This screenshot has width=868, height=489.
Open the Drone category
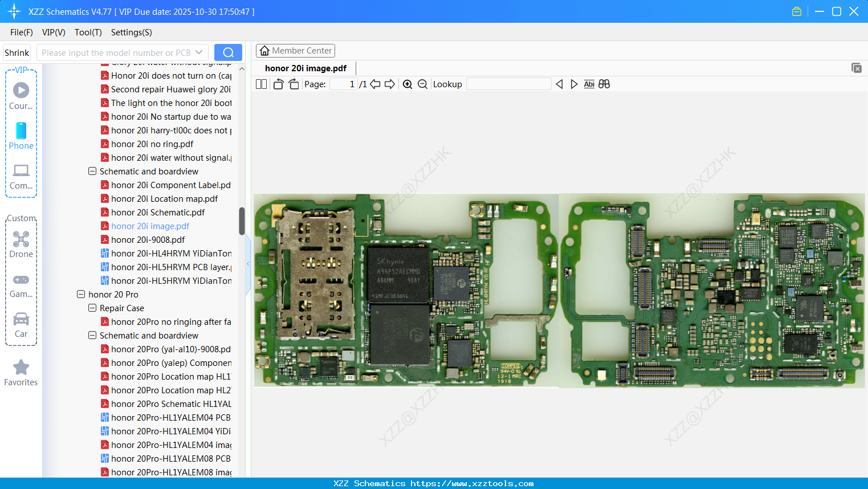point(21,244)
